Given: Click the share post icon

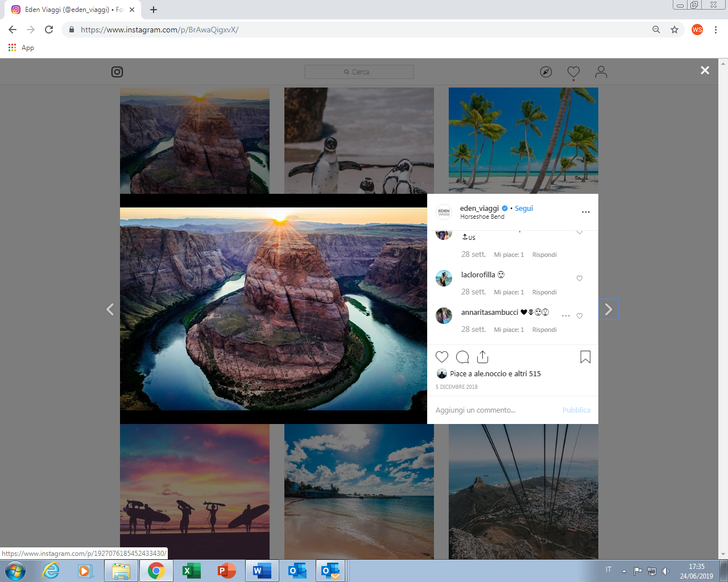Looking at the screenshot, I should pyautogui.click(x=483, y=357).
